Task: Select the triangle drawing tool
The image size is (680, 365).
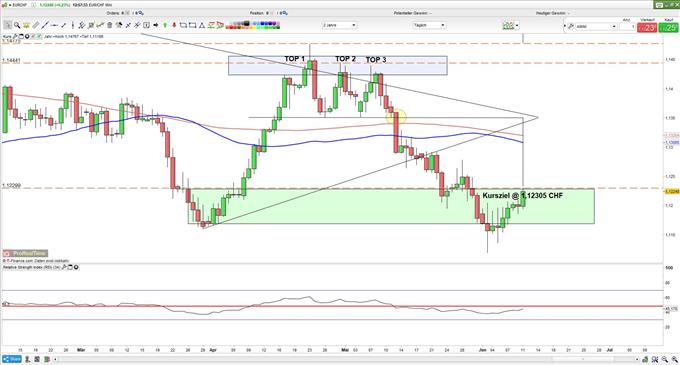Action: [201, 25]
